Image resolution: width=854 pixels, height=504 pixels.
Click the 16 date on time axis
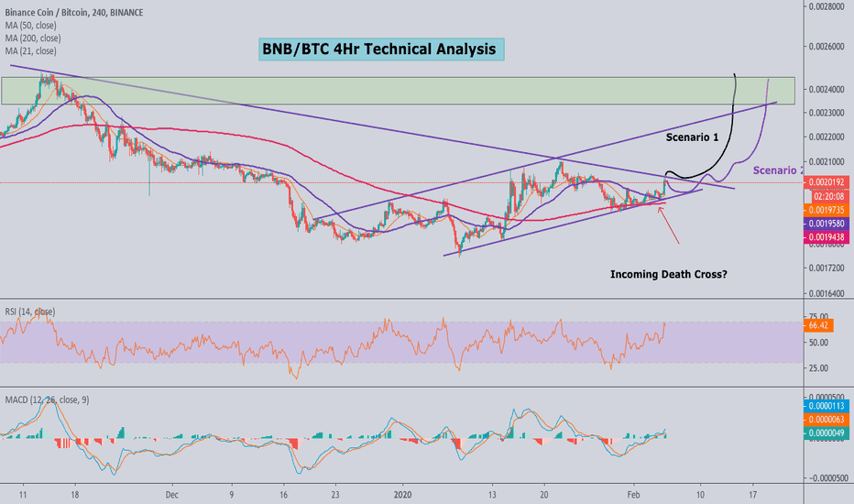tap(283, 495)
